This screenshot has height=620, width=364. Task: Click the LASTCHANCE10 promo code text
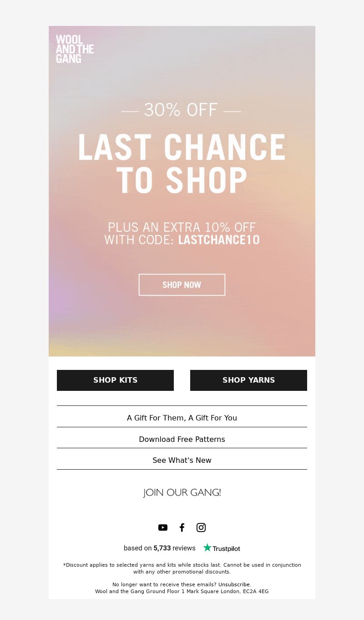(219, 240)
